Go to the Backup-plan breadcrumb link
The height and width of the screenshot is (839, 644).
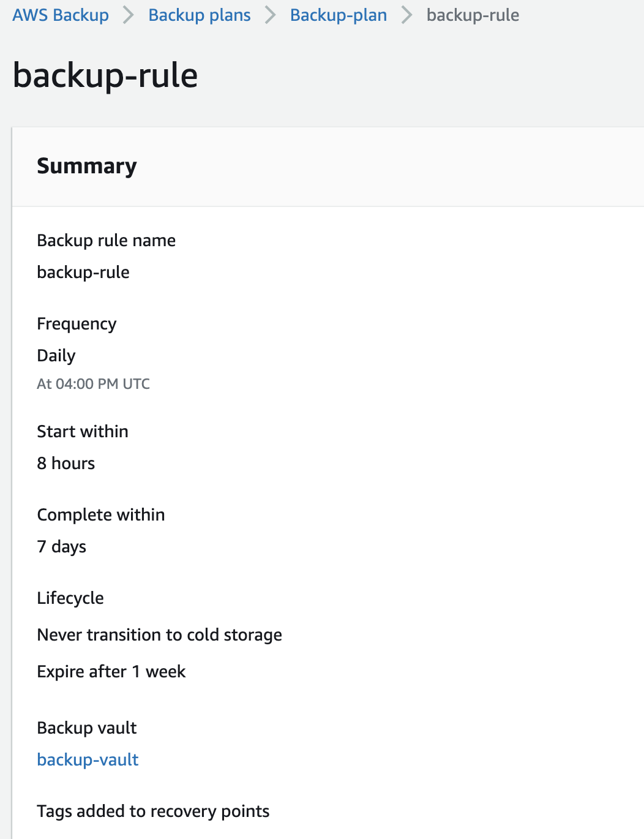click(x=339, y=15)
